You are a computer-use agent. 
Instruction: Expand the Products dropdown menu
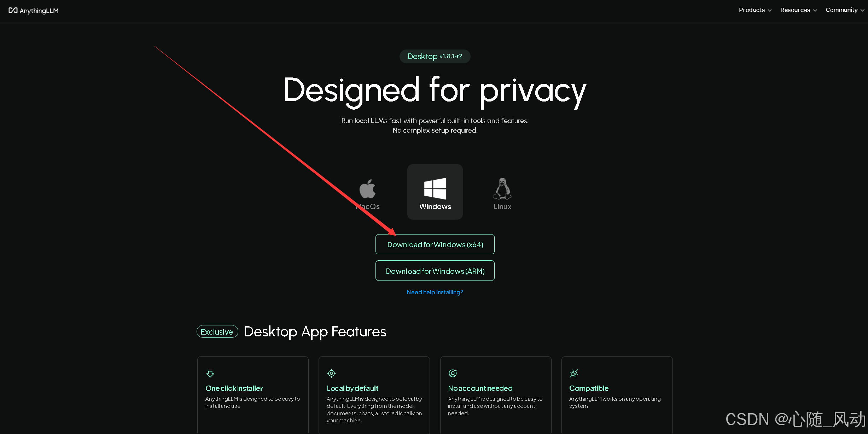coord(755,10)
